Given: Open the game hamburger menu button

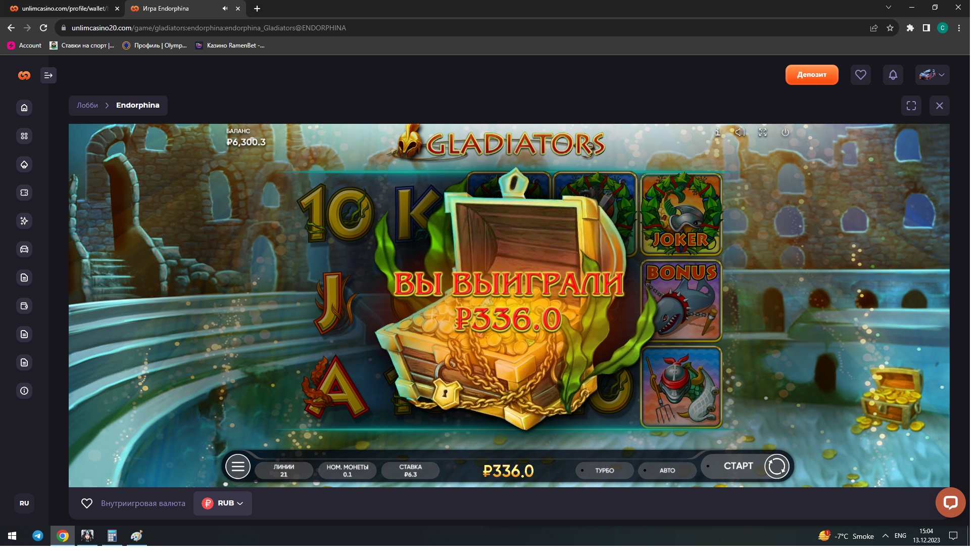Looking at the screenshot, I should pyautogui.click(x=238, y=467).
